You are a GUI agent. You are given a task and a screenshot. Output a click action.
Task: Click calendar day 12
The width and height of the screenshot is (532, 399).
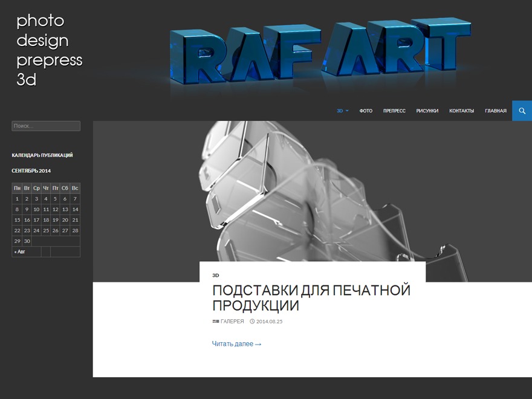tap(55, 209)
